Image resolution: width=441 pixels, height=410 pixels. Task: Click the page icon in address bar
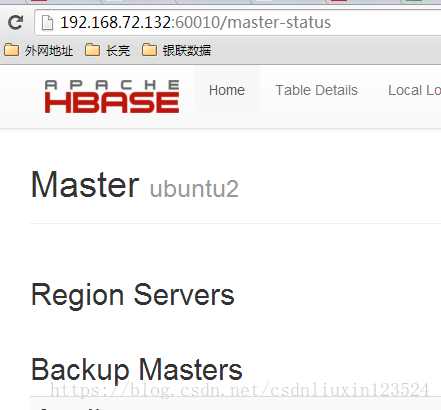pos(47,23)
